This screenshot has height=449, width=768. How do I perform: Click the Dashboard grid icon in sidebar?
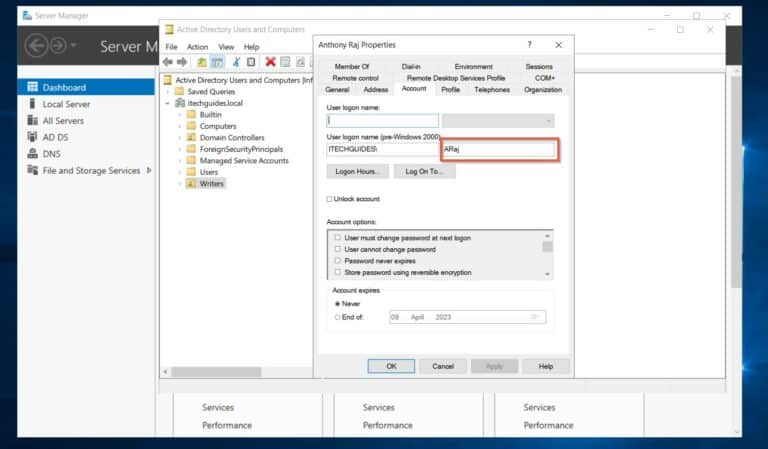point(32,87)
